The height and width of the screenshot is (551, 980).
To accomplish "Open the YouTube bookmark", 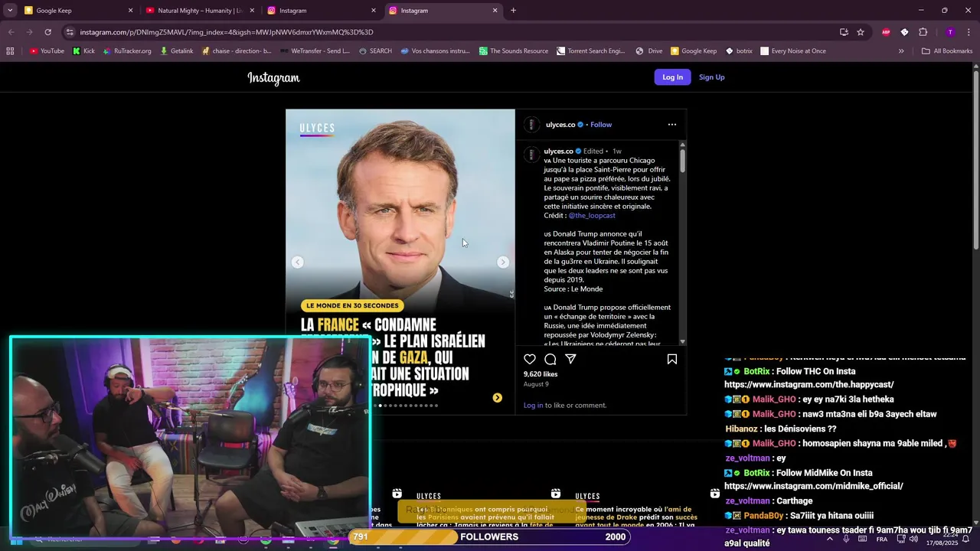I will click(x=47, y=51).
